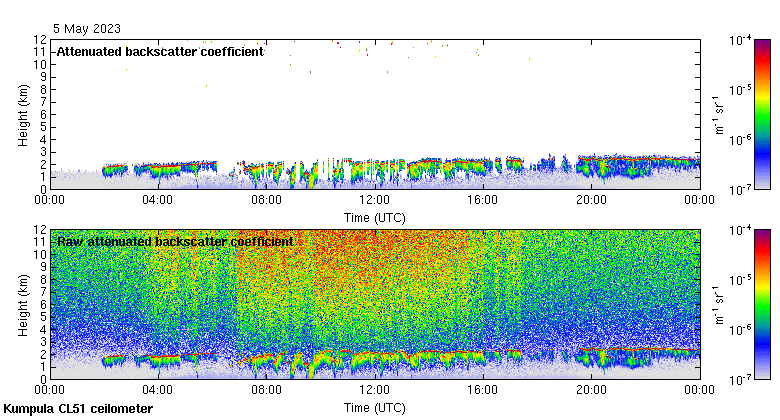Click "Time (UTC)" label under the raw plot

375,408
